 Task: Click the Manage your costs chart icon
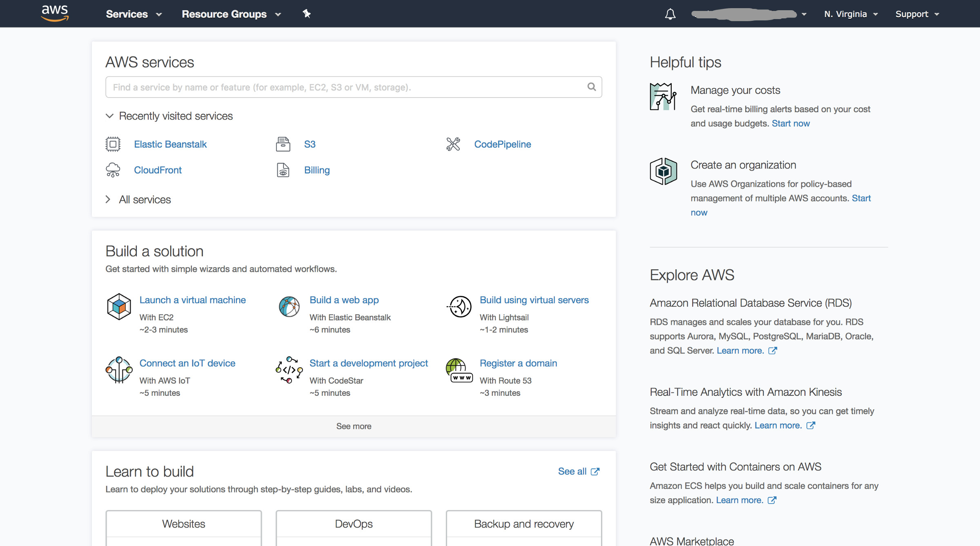(x=663, y=97)
